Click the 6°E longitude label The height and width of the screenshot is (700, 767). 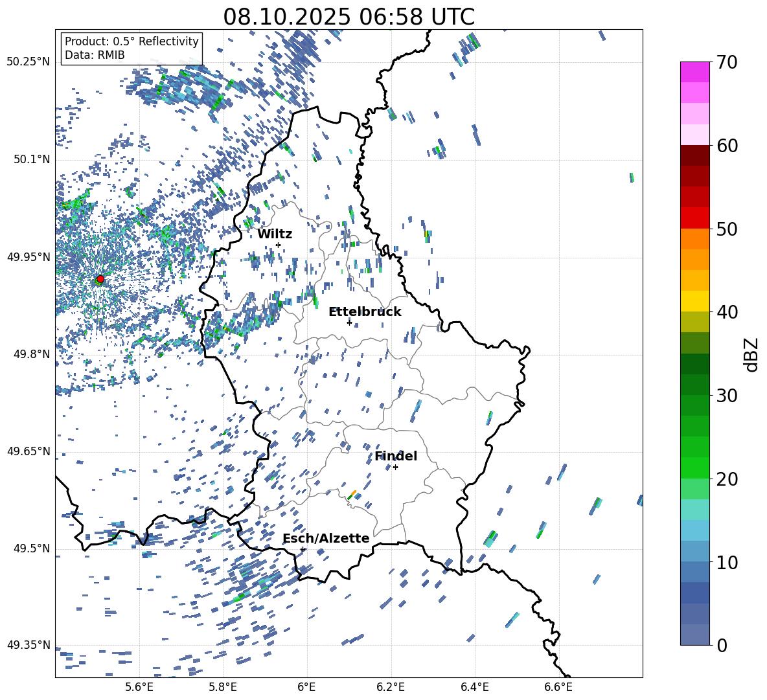pyautogui.click(x=306, y=687)
